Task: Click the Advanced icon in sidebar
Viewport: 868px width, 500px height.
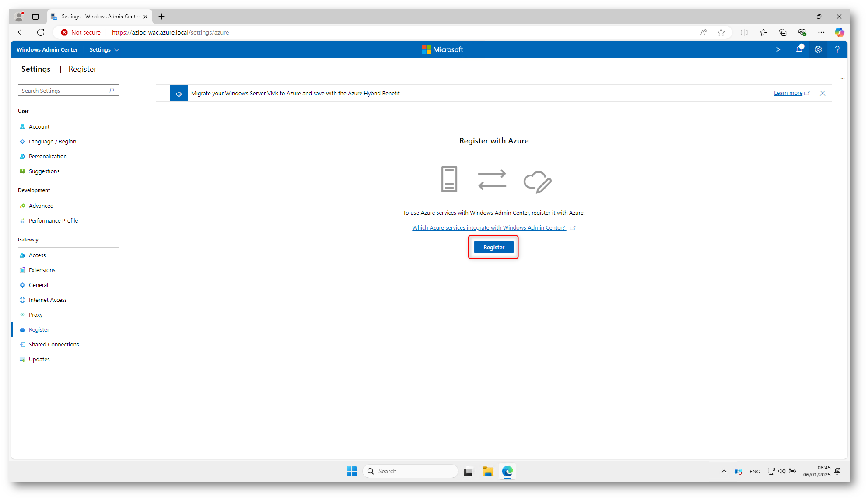Action: point(22,206)
